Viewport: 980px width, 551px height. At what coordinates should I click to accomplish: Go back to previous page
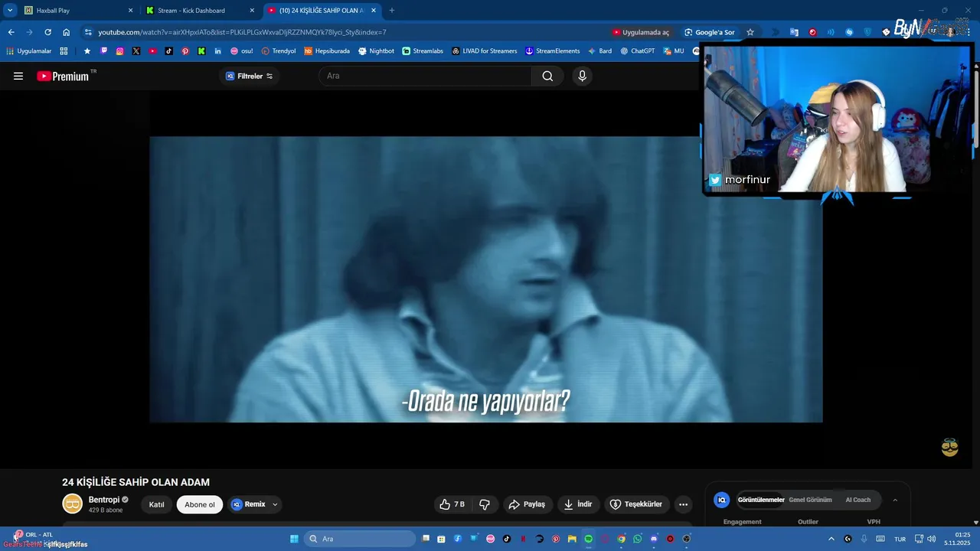click(11, 32)
